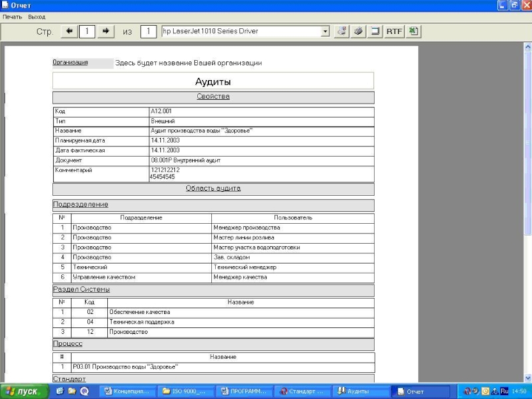The width and height of the screenshot is (532, 399).
Task: Switch to Аудиты taskbar window
Action: [x=360, y=392]
